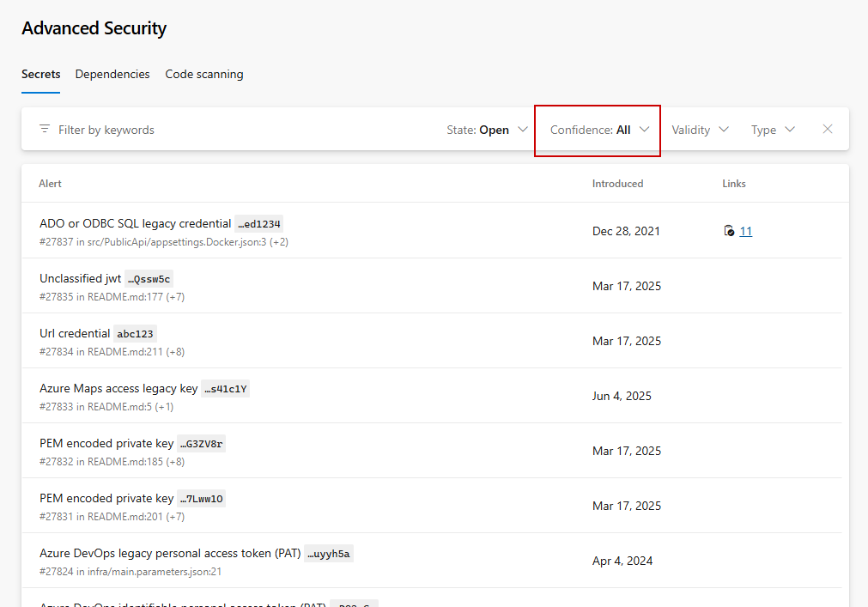Click the linked work items icon
The image size is (868, 607).
[x=729, y=231]
